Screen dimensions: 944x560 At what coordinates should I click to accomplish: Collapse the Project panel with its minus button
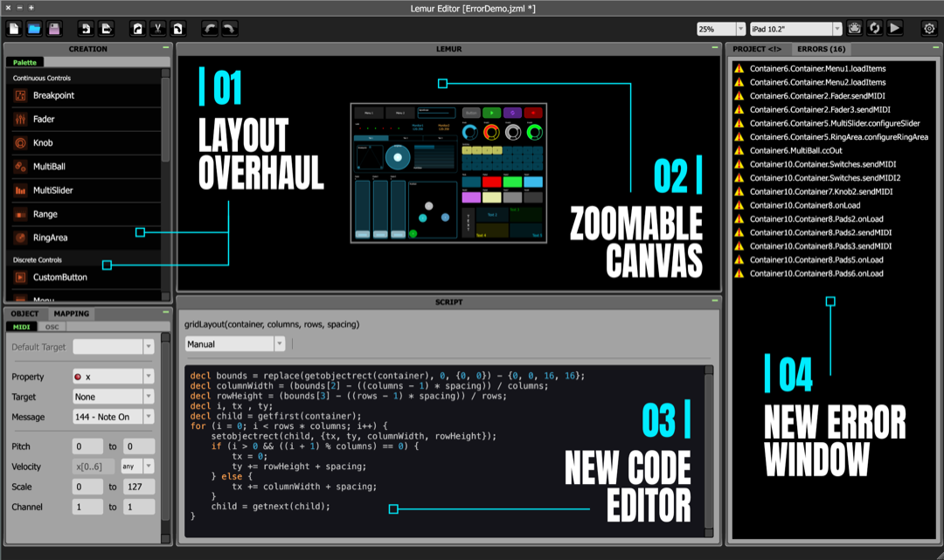pyautogui.click(x=935, y=47)
